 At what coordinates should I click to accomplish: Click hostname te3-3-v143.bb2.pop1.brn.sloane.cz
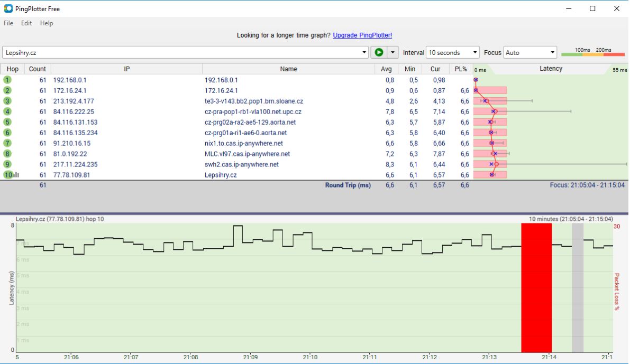click(254, 101)
